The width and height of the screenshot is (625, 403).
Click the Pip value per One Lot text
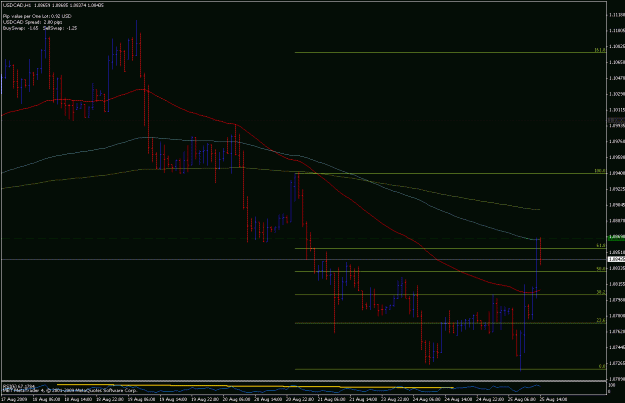(37, 16)
